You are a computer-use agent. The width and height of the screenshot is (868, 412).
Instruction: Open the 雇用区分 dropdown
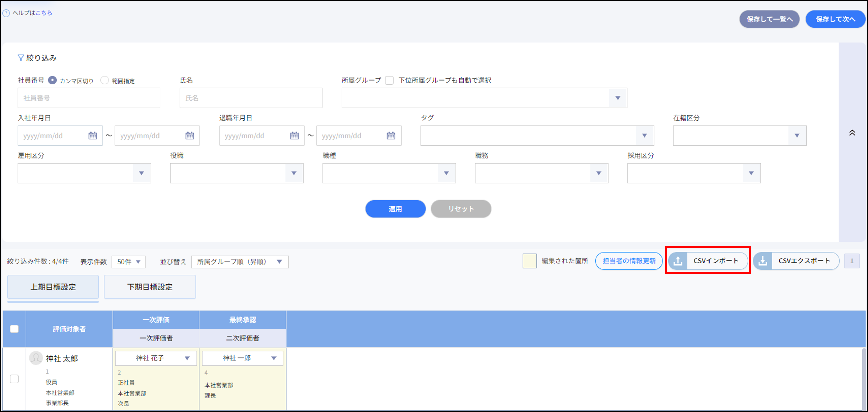point(84,173)
